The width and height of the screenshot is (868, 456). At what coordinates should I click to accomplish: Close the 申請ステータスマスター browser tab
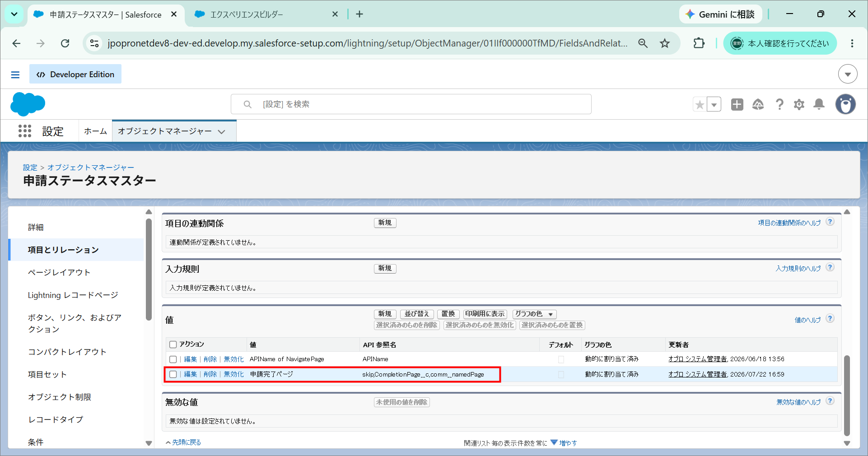tap(174, 14)
